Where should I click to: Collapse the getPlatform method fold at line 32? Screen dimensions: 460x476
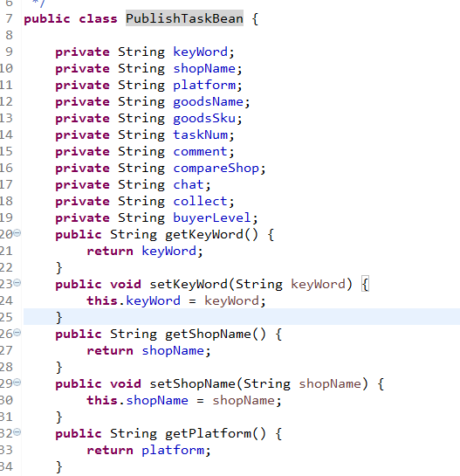click(17, 432)
